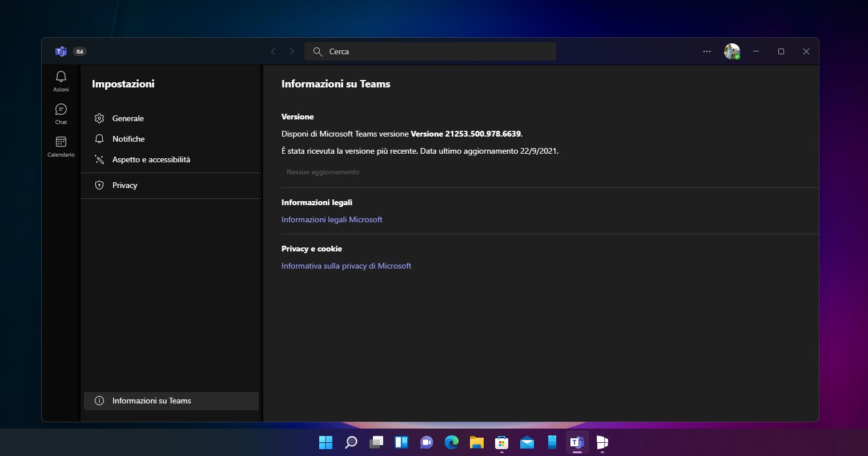Open Calendario in the left rail
This screenshot has height=456, width=868.
(61, 146)
